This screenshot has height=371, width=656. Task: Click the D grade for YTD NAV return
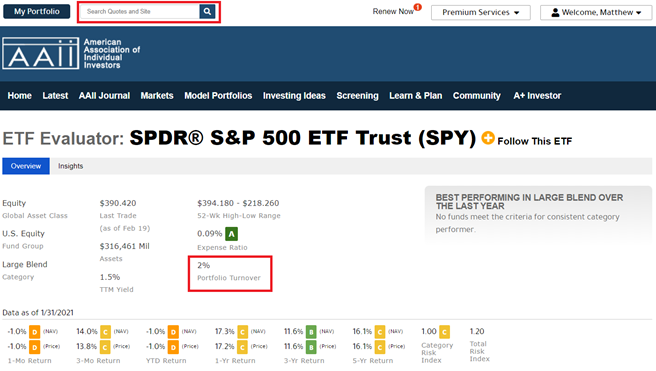click(x=173, y=332)
